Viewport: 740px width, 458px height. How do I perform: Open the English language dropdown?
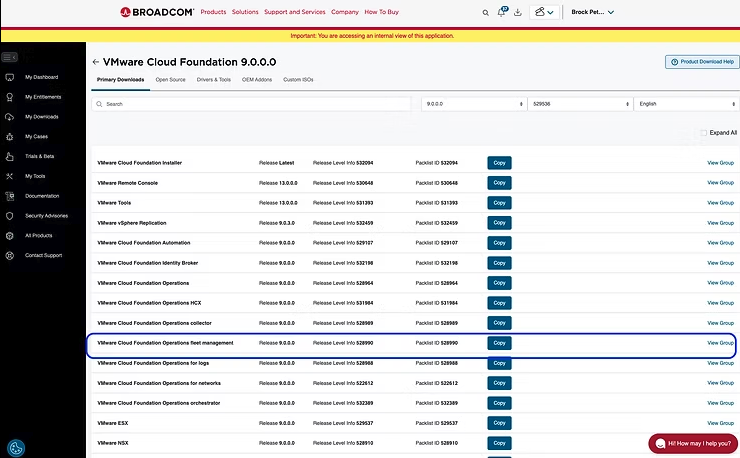[686, 103]
